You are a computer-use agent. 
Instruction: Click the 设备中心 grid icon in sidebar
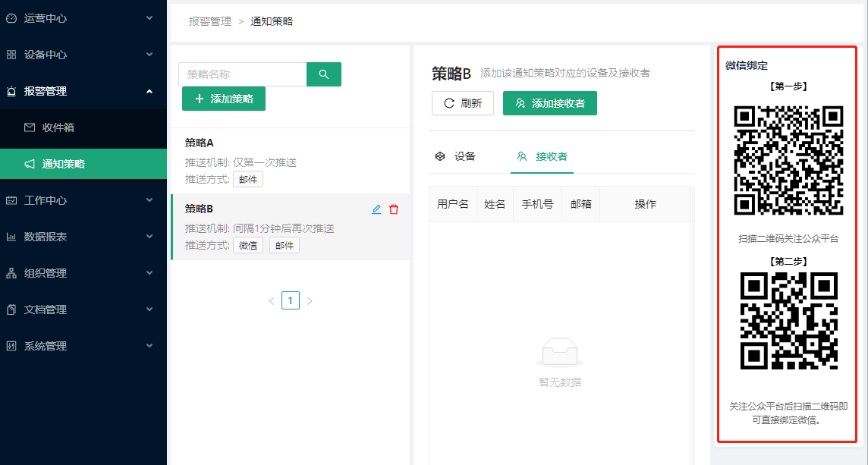11,55
